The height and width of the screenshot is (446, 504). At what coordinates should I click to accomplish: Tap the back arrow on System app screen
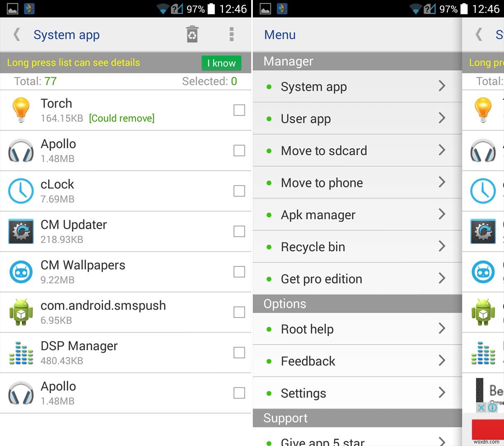(x=17, y=35)
